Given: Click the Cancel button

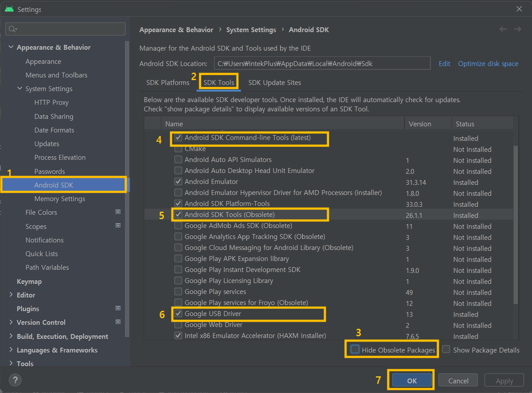Looking at the screenshot, I should [458, 381].
